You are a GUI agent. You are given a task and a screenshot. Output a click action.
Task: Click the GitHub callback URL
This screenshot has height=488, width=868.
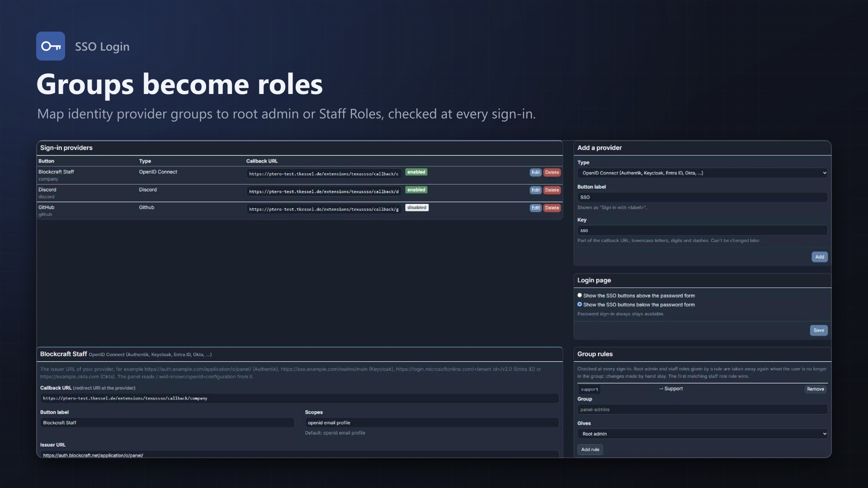324,209
